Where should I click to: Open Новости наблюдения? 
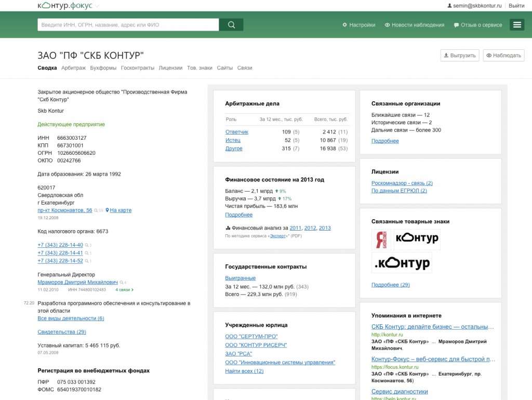tap(414, 25)
